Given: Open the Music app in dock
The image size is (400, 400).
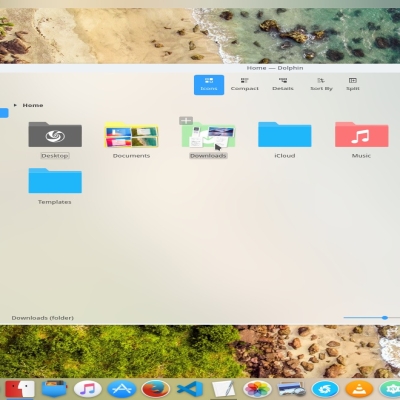Looking at the screenshot, I should point(87,389).
